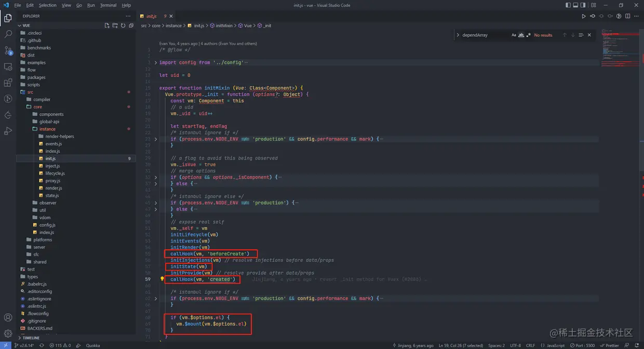644x349 pixels.
Task: Expand the compiler folder
Action: 42,99
